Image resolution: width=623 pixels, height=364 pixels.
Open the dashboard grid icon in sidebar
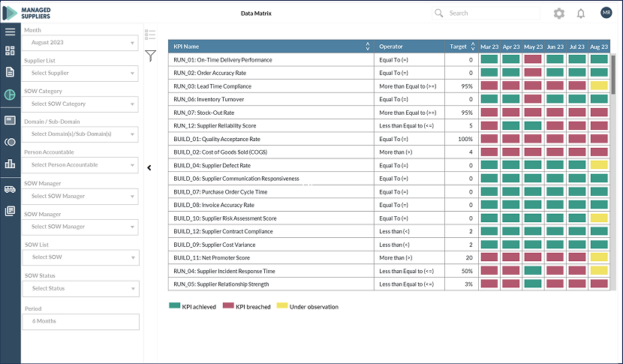point(10,50)
